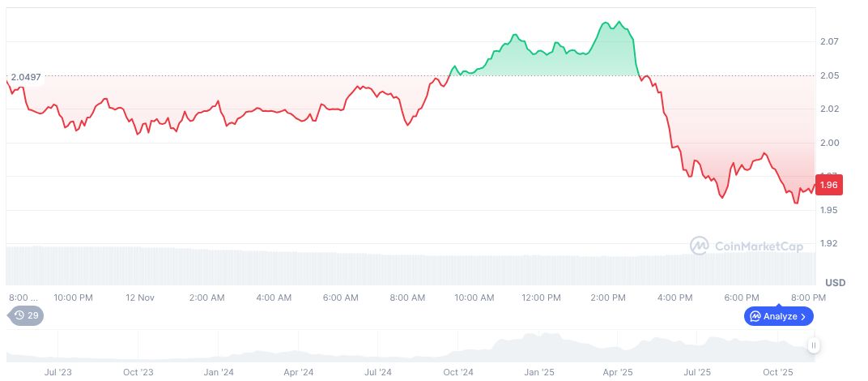Click the 10:00 AM time axis label

coord(474,298)
